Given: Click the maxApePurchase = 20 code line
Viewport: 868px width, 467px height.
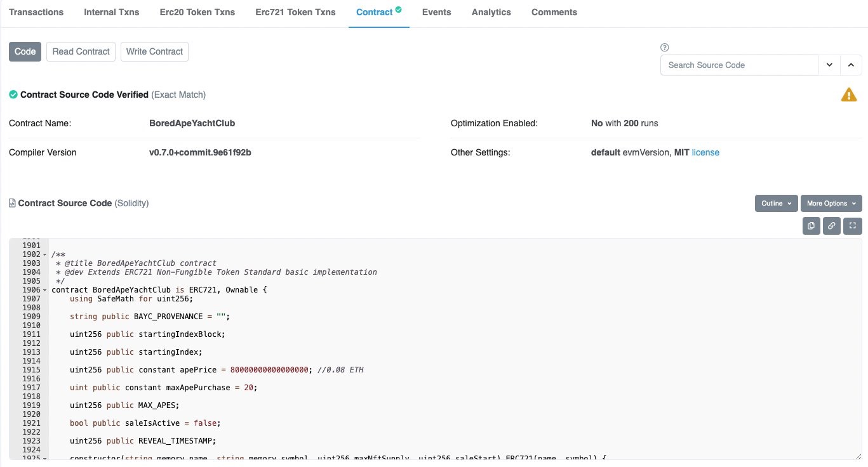Looking at the screenshot, I should (x=164, y=388).
